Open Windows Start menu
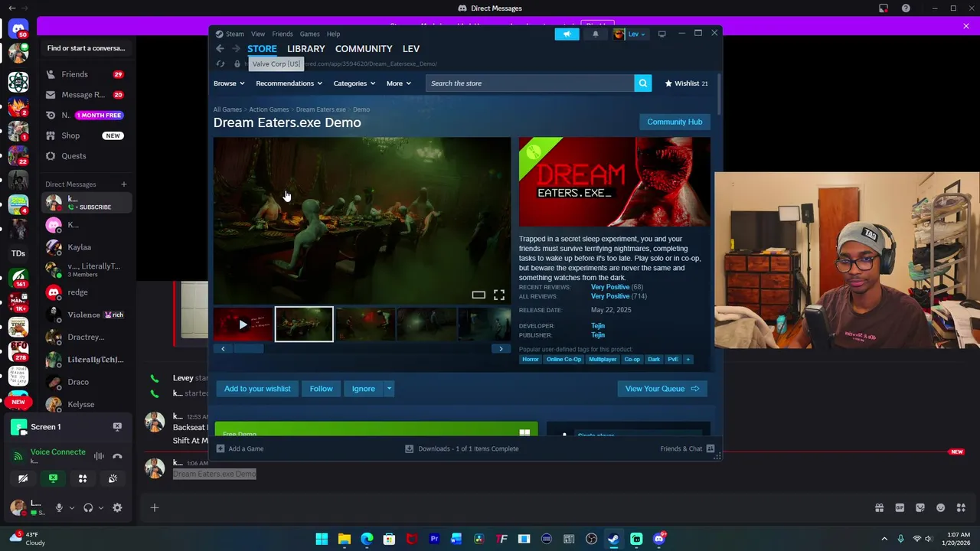Image resolution: width=980 pixels, height=551 pixels. 322,539
